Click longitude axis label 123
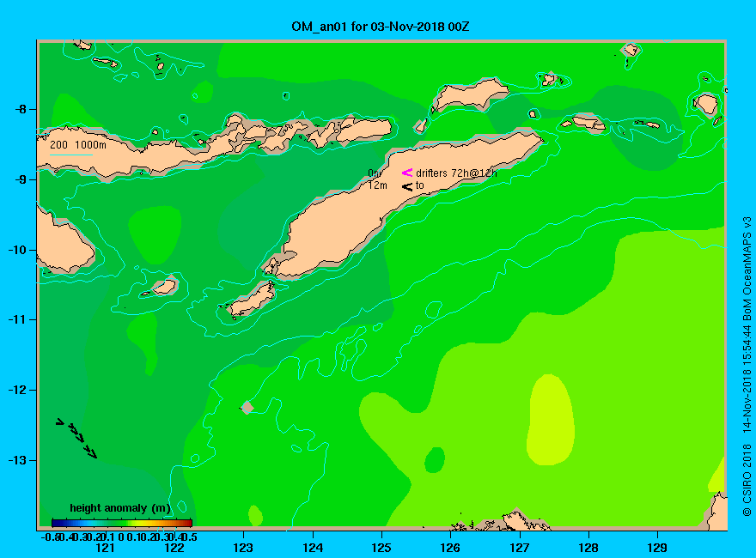 (x=243, y=548)
